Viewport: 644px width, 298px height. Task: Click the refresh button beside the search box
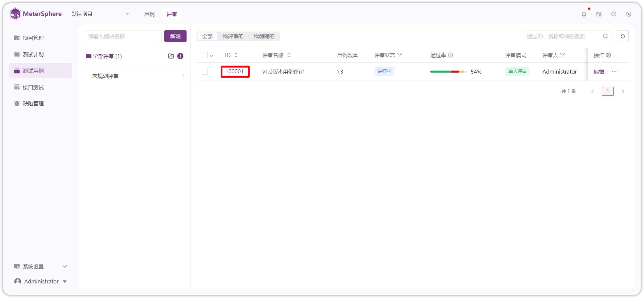623,36
